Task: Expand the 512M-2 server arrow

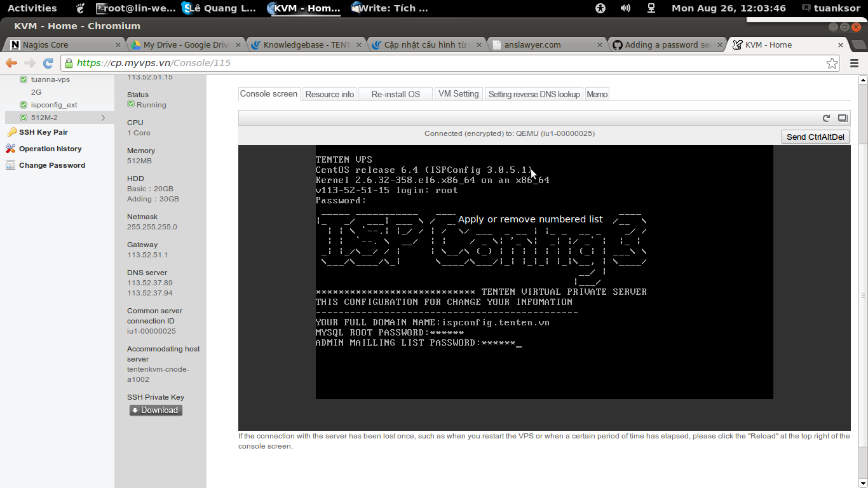Action: coord(104,118)
